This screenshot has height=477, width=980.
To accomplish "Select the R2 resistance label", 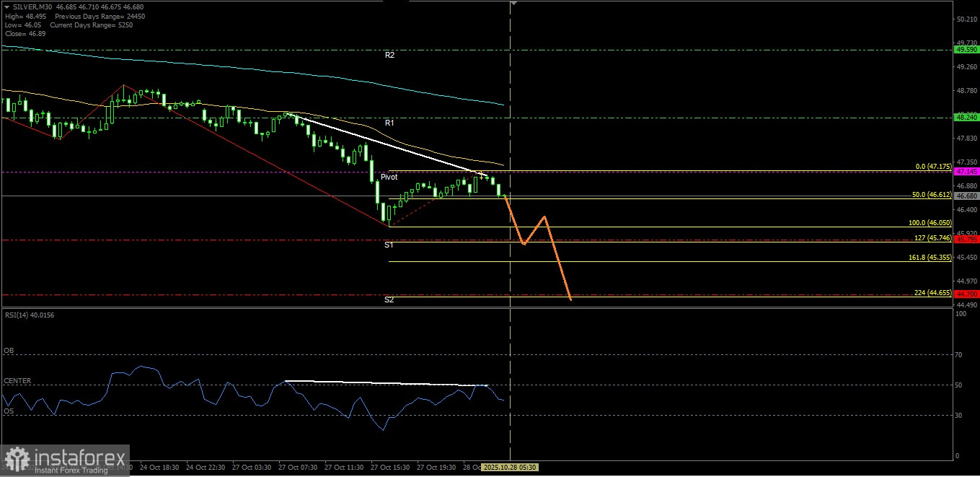I will pos(389,55).
